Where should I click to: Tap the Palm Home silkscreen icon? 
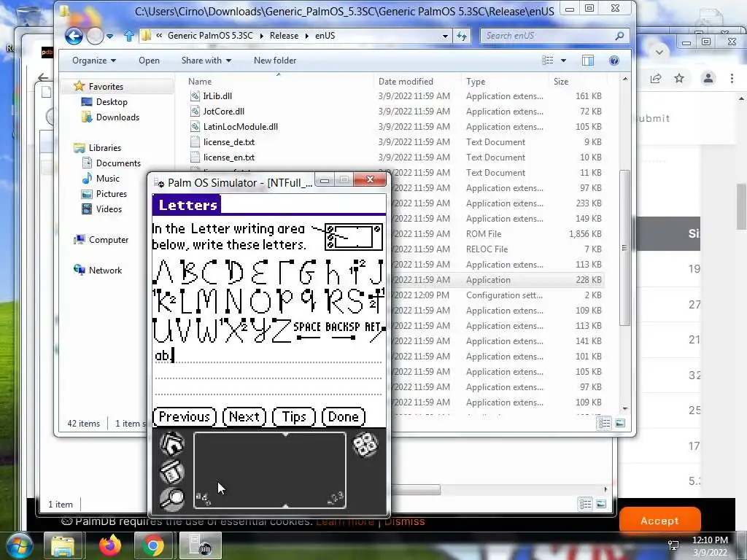tap(171, 444)
